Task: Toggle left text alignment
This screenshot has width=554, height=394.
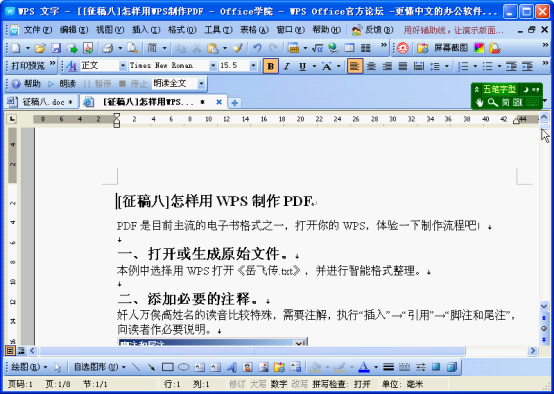Action: tap(355, 66)
